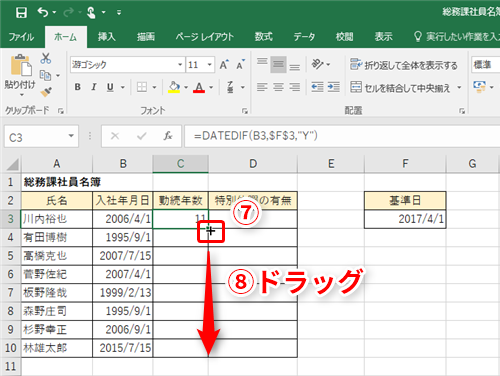Toggle Italic formatting

pos(94,87)
